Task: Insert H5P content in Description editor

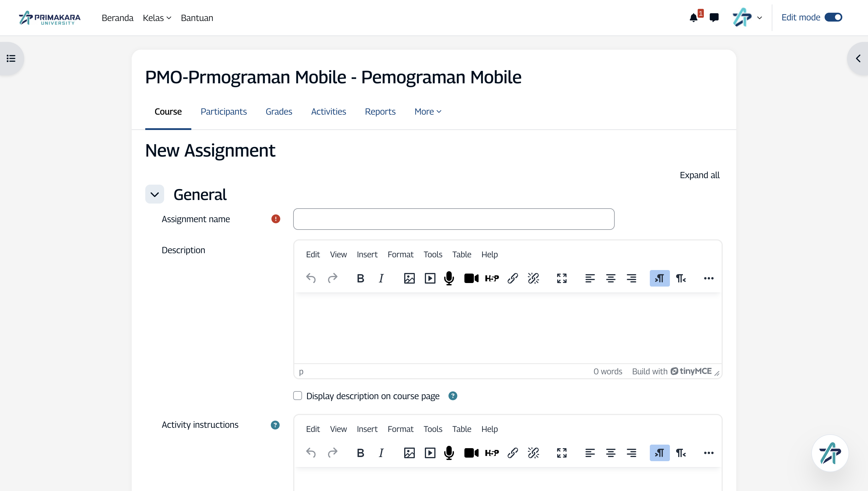Action: [x=492, y=278]
